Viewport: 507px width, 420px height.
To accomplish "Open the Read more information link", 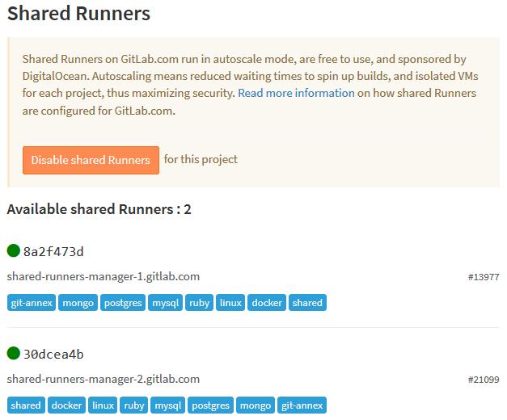I will [x=296, y=93].
